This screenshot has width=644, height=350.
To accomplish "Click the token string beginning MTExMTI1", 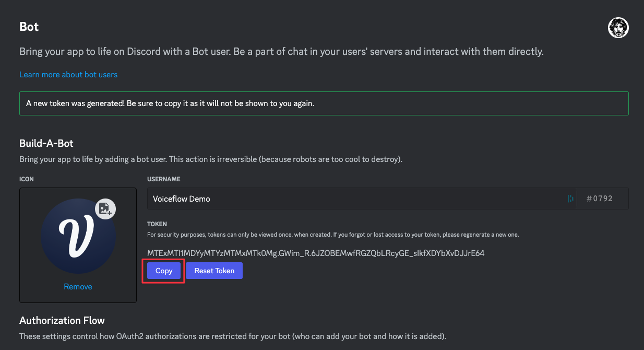I will 316,253.
